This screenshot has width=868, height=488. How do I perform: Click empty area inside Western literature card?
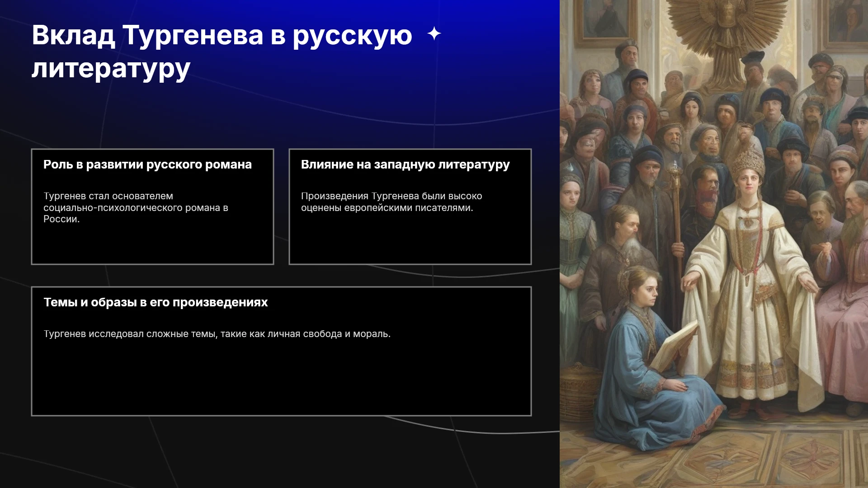click(410, 239)
